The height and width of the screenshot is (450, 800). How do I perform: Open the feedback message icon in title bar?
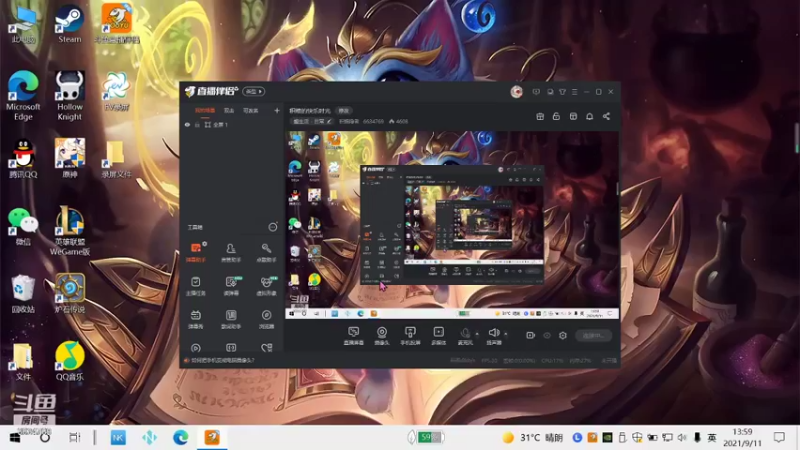[536, 92]
